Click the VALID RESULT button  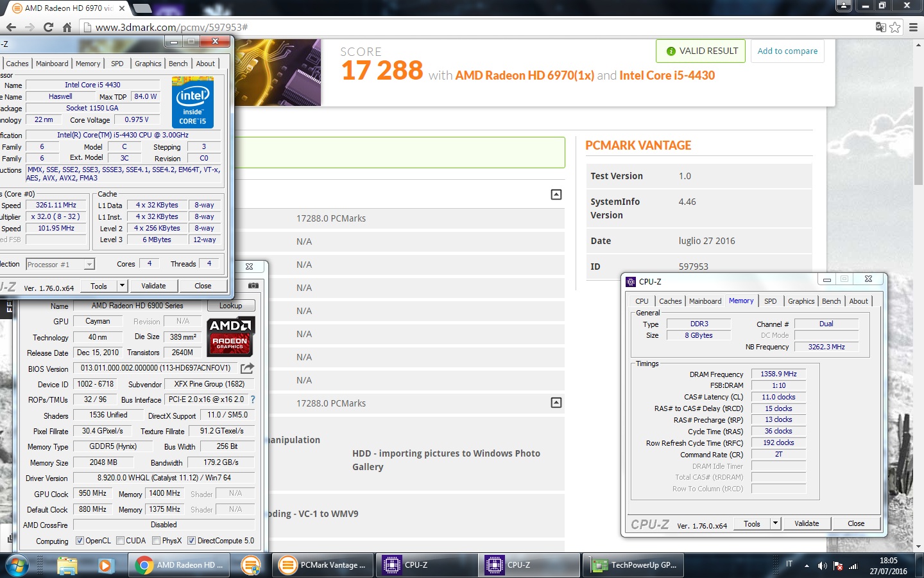(701, 51)
